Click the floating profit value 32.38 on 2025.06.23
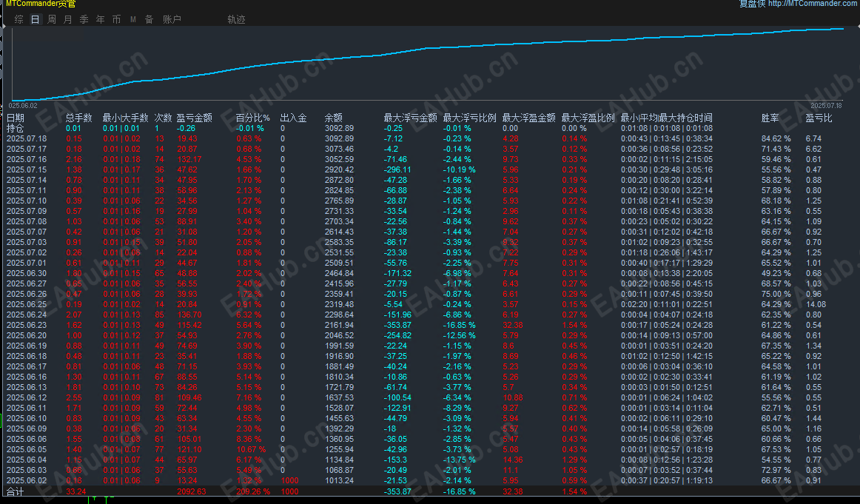Image resolution: width=860 pixels, height=504 pixels. [513, 325]
